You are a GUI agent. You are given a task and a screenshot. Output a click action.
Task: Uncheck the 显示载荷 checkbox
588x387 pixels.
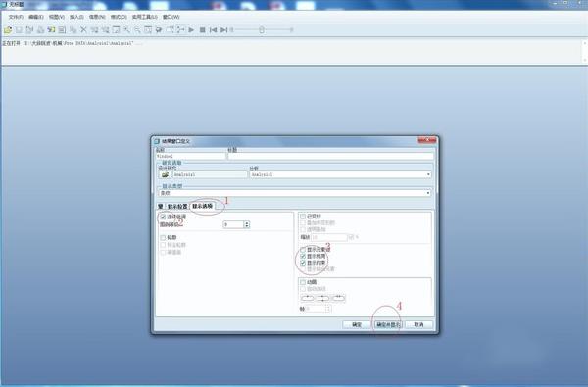coord(303,256)
